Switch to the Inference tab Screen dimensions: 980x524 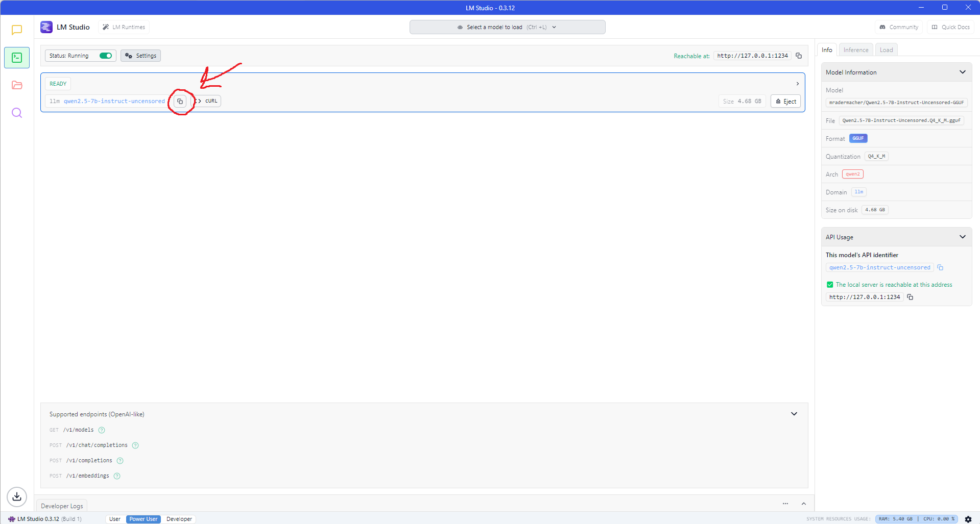coord(856,49)
